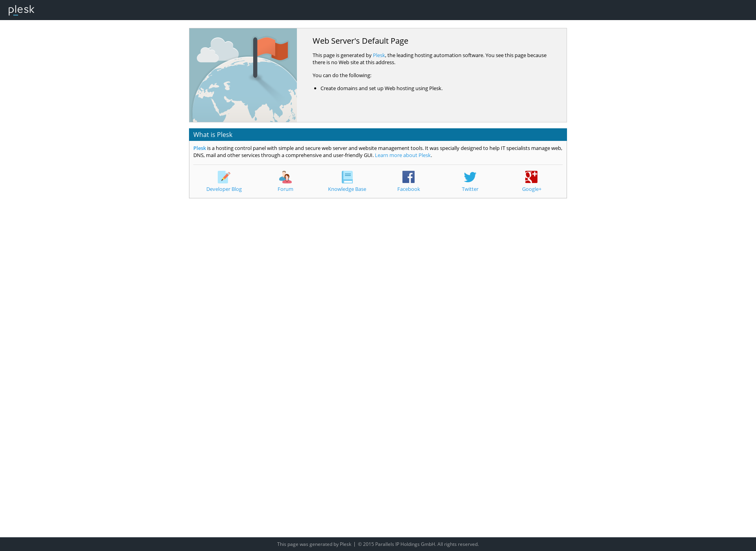The height and width of the screenshot is (551, 756).
Task: Click the Google+ icon
Action: (531, 177)
